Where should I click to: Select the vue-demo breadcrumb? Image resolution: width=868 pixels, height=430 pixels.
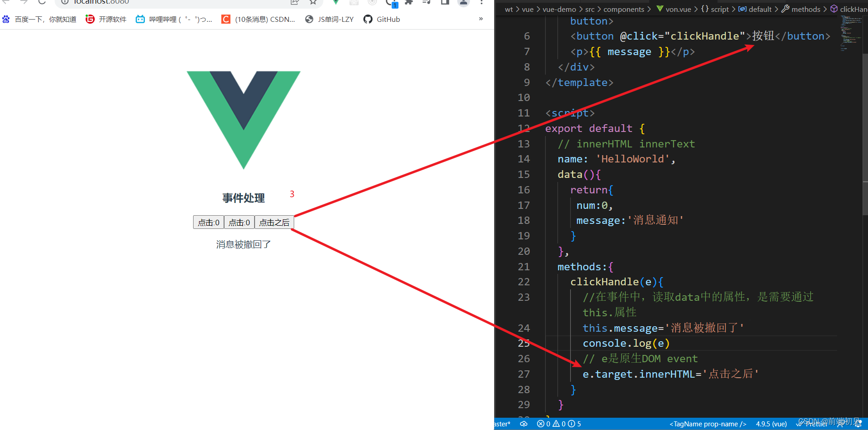click(559, 9)
